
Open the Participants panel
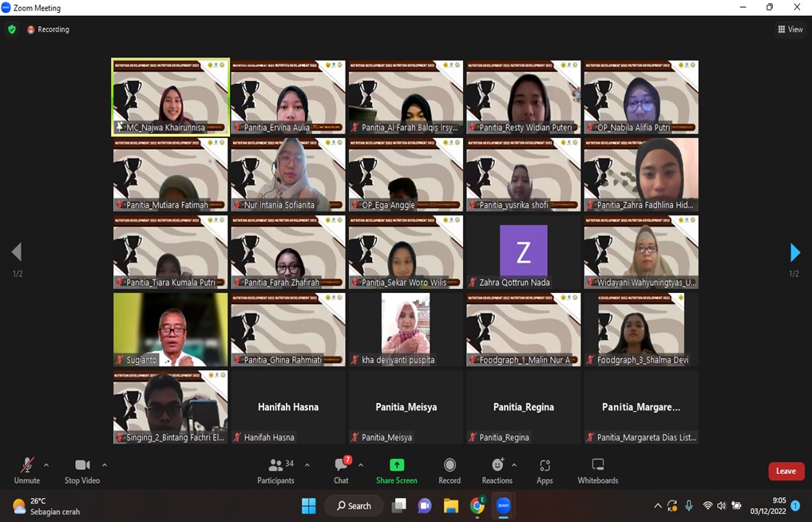coord(275,470)
